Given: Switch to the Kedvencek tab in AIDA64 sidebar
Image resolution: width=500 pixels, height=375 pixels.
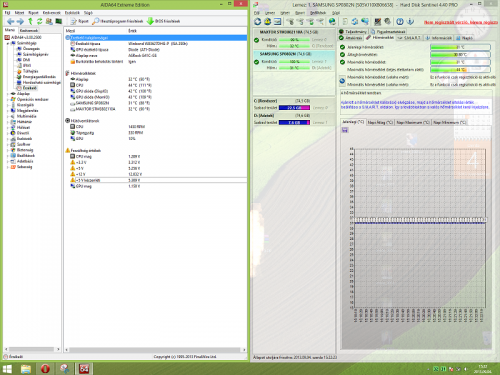Looking at the screenshot, I should pyautogui.click(x=29, y=30).
